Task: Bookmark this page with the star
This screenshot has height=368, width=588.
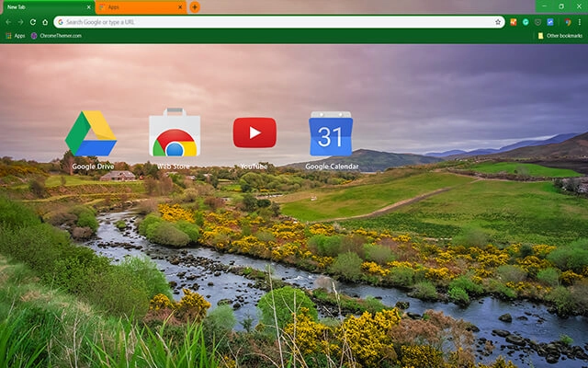Action: (498, 22)
